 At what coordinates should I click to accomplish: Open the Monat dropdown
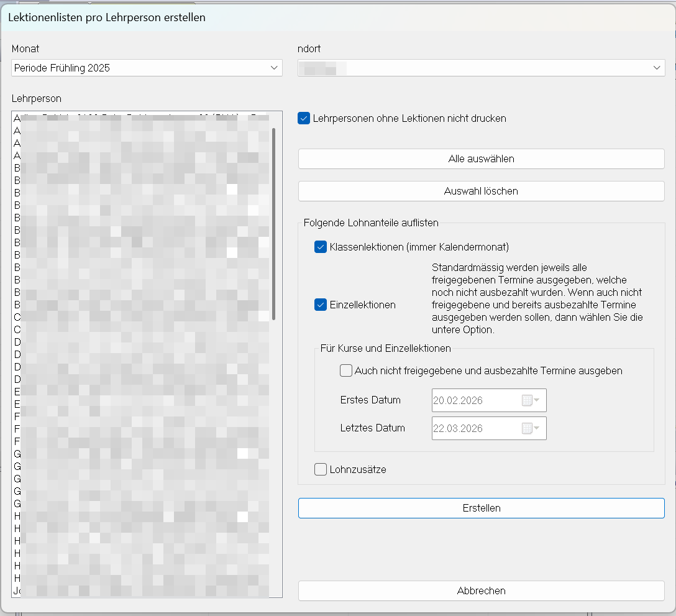point(147,68)
